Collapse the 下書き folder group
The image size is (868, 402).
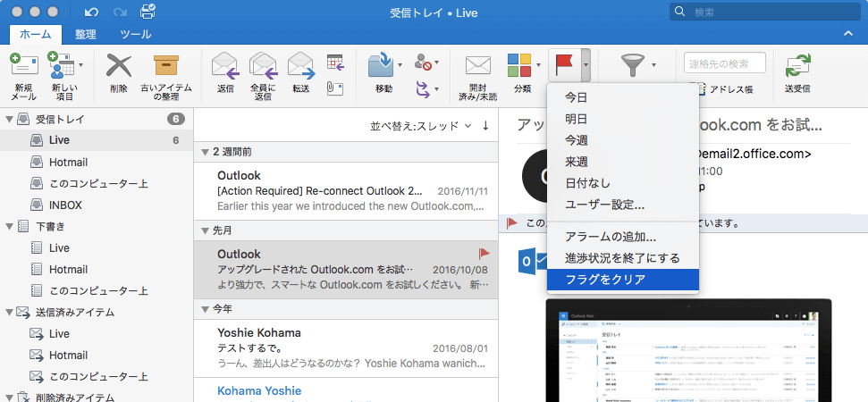10,226
